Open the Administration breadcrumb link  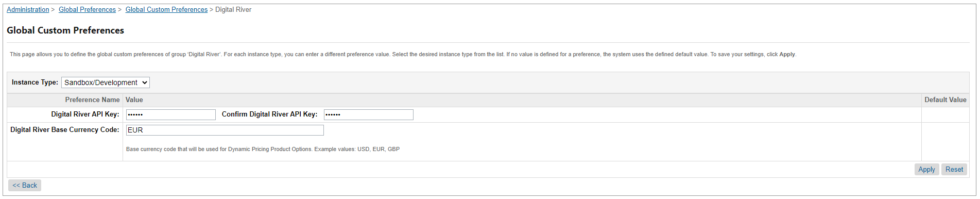(28, 10)
